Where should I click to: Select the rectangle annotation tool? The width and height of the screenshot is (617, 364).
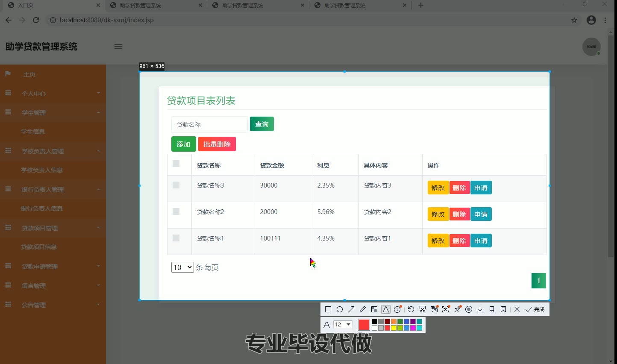328,309
